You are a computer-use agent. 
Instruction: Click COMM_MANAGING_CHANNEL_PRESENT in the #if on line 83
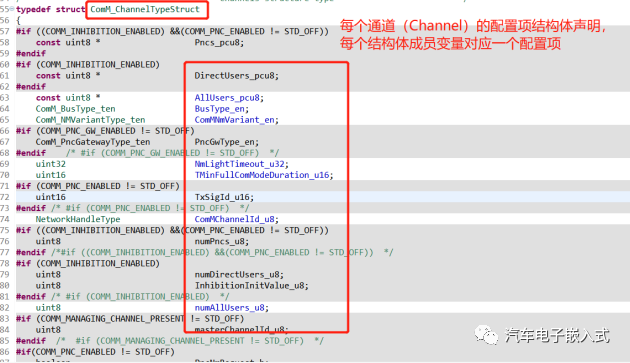click(x=112, y=319)
